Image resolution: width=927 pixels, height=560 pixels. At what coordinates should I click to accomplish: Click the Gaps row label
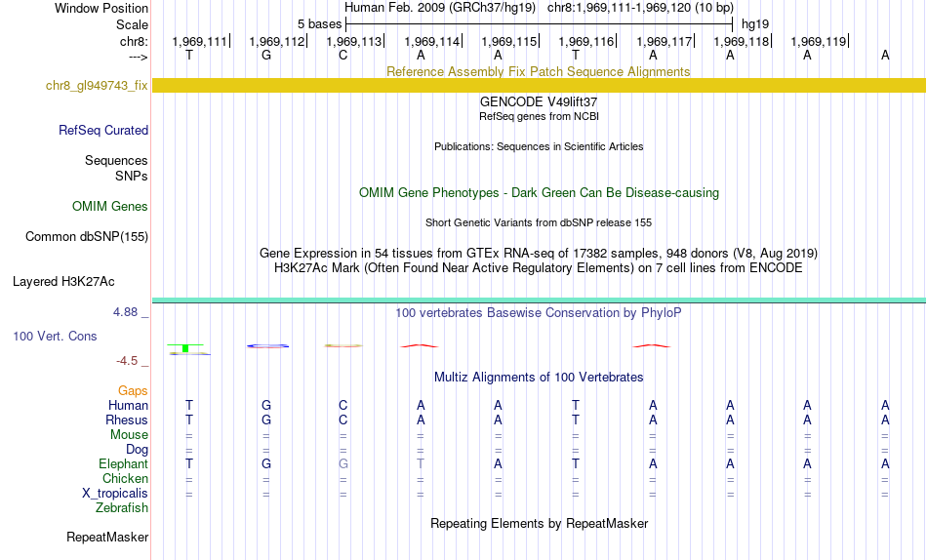tap(133, 391)
